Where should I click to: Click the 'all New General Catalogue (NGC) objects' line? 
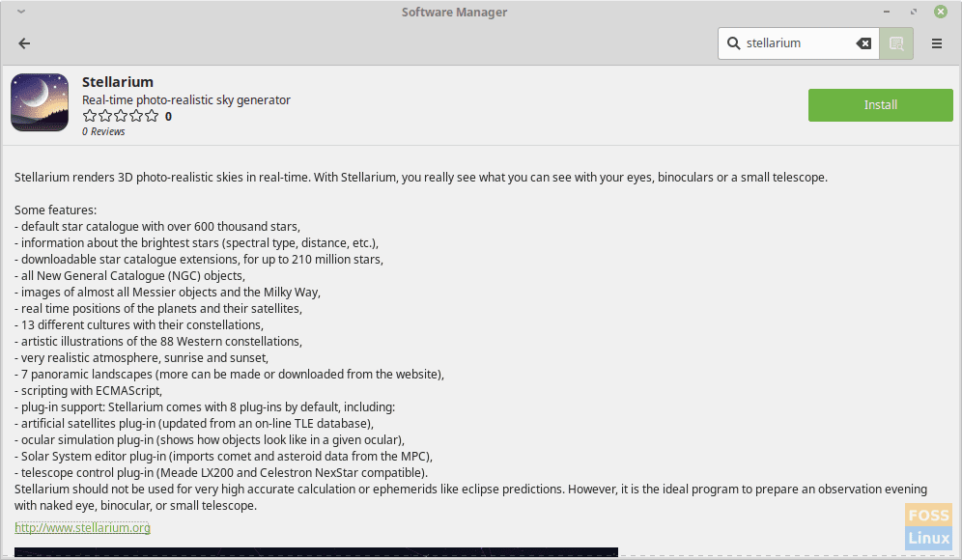point(129,276)
